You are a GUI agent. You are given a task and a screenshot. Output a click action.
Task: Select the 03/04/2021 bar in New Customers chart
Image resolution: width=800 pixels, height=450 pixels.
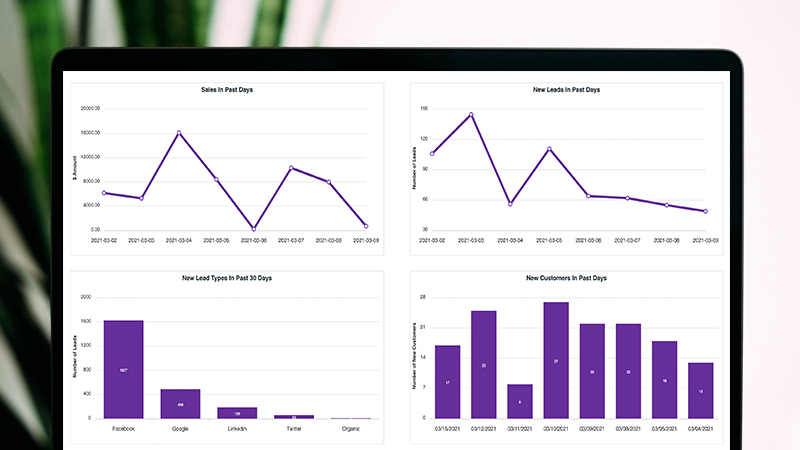(701, 390)
